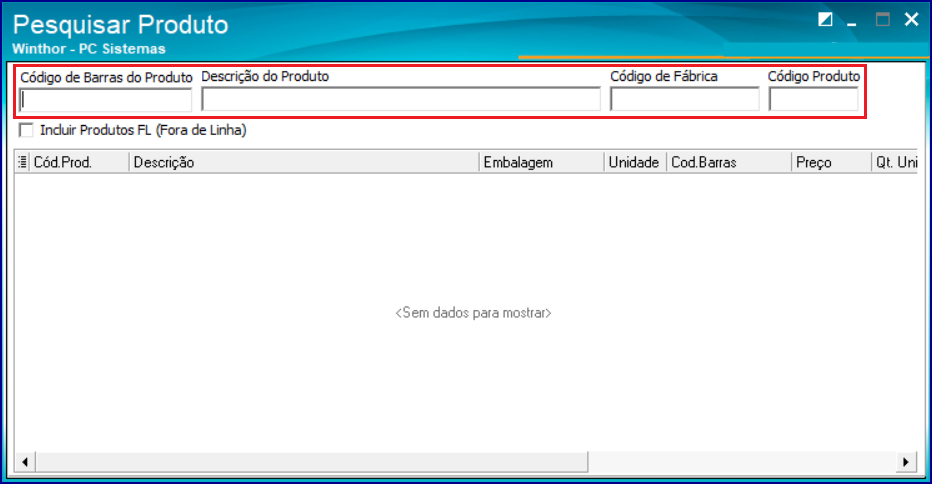Viewport: 932px width, 484px height.
Task: Sort by Cod.Barras column header
Action: [x=729, y=162]
